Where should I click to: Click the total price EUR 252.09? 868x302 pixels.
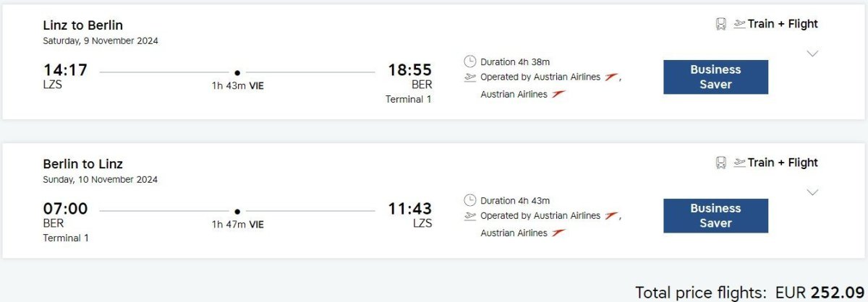pyautogui.click(x=819, y=292)
